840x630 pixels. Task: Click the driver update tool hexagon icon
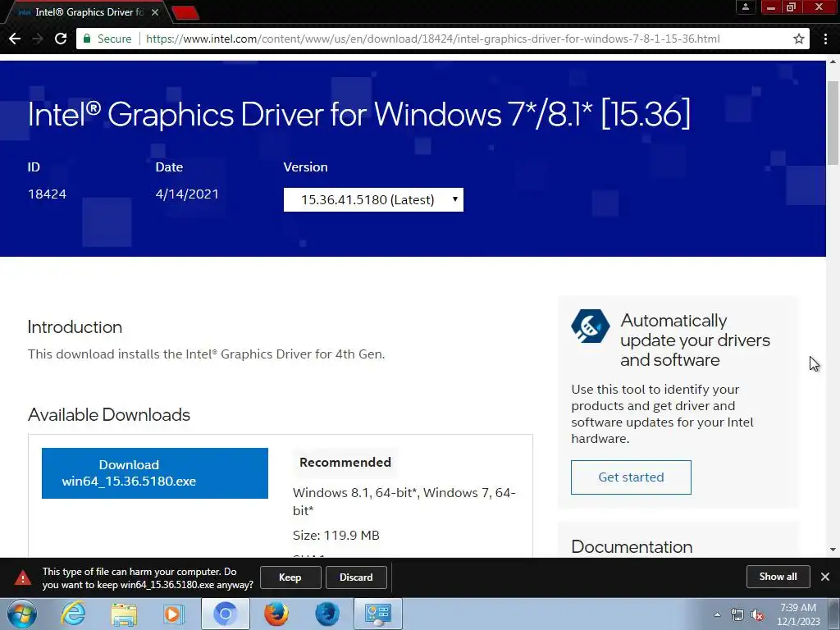pos(590,326)
